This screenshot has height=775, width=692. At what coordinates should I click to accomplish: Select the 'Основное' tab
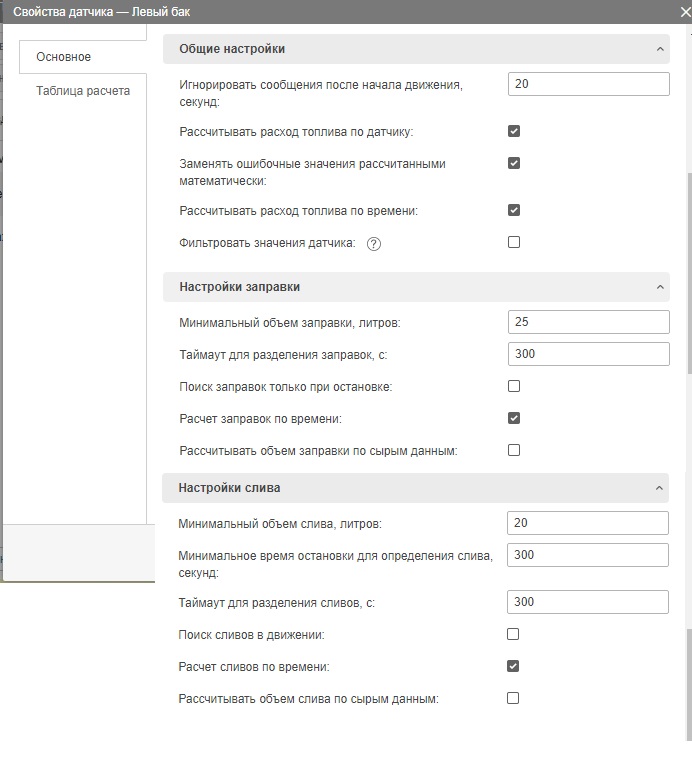(63, 57)
